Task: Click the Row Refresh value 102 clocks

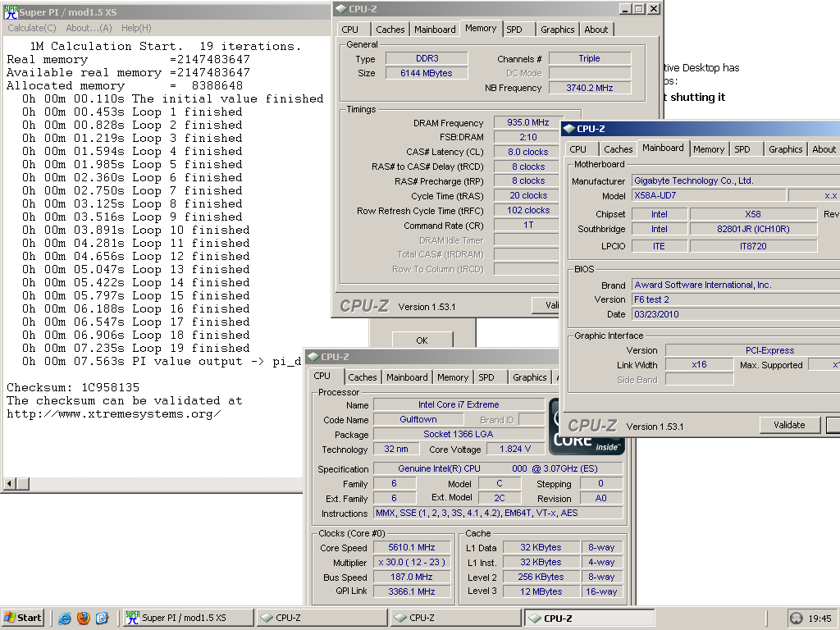Action: 528,211
